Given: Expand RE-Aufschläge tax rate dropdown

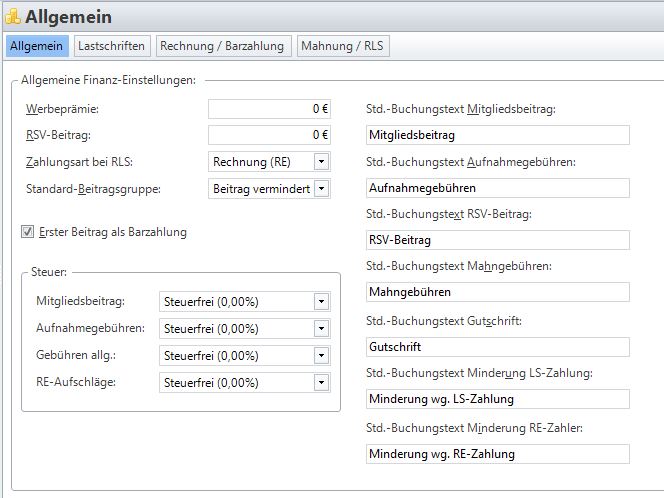Looking at the screenshot, I should 320,382.
